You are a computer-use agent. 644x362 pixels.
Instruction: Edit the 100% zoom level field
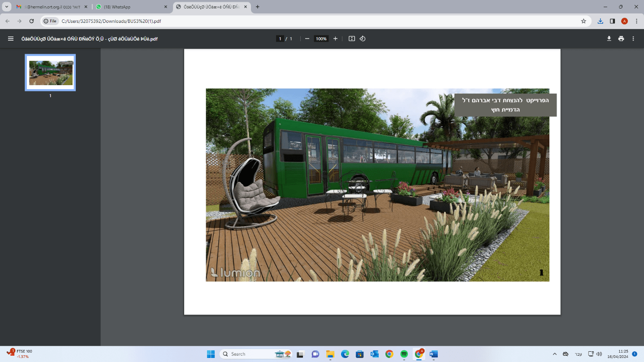321,39
